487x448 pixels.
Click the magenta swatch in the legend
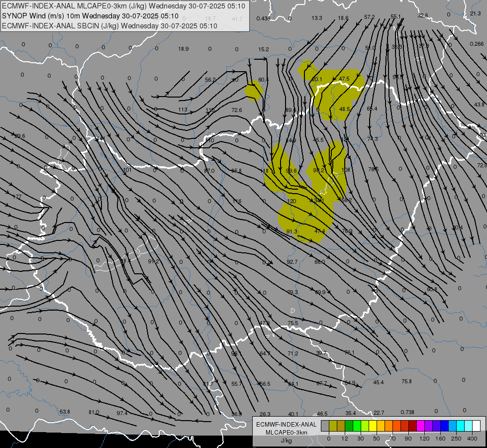[421, 426]
